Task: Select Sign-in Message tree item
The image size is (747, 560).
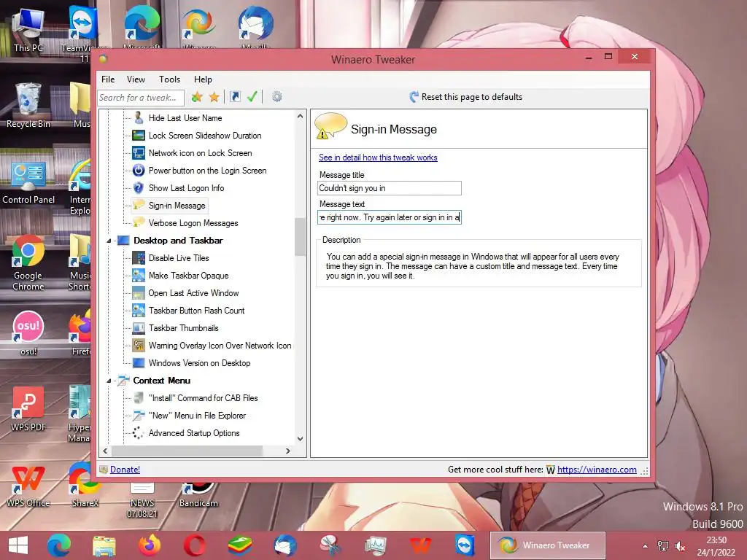Action: click(x=177, y=206)
